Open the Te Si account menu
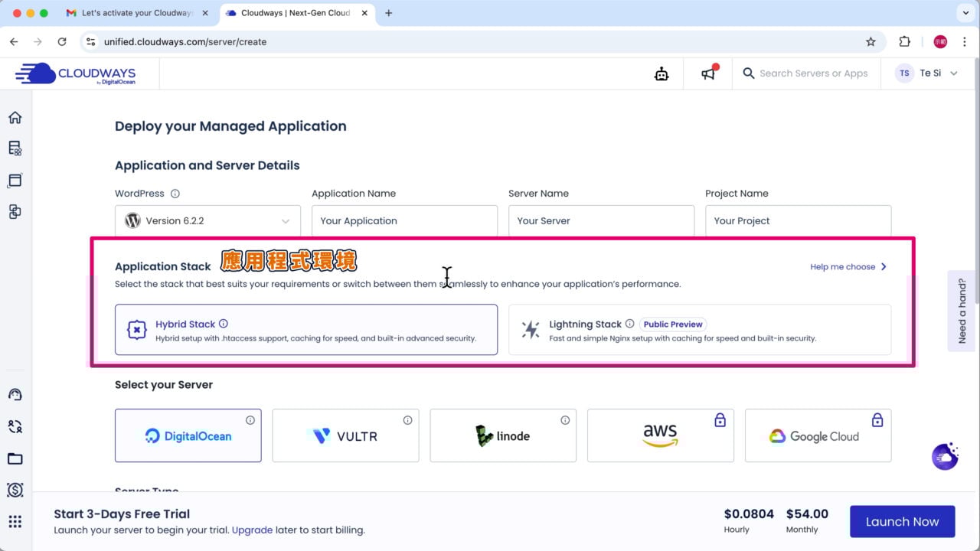The image size is (980, 551). click(929, 73)
